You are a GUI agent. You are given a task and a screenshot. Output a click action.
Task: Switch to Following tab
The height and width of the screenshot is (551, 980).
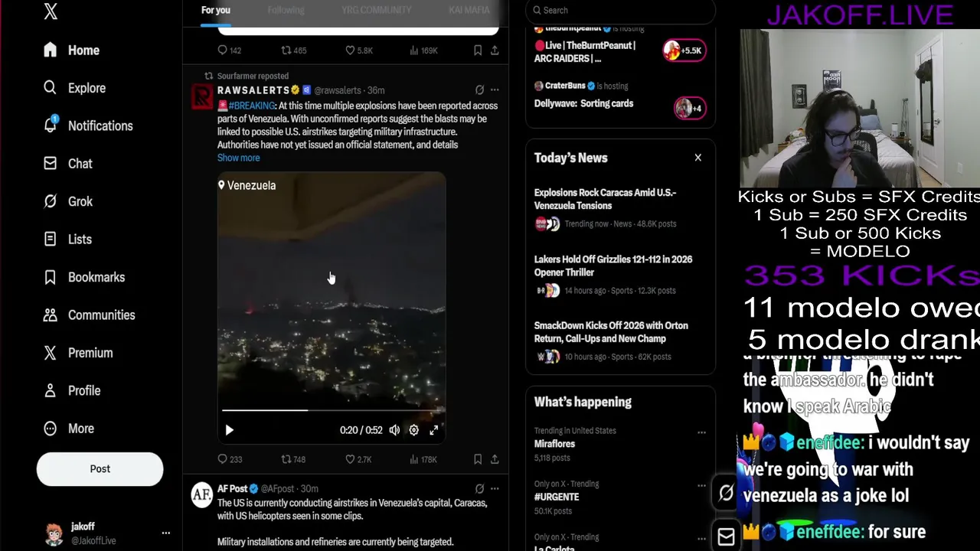pos(286,10)
